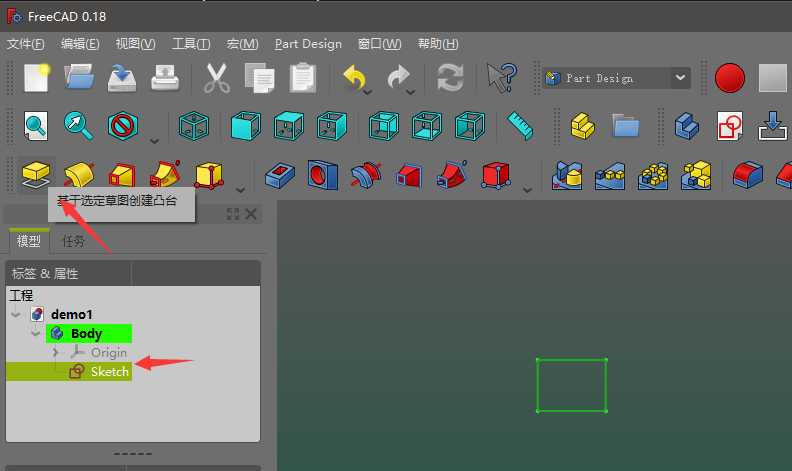The image size is (792, 471).
Task: Switch to isometric view
Action: tap(194, 126)
